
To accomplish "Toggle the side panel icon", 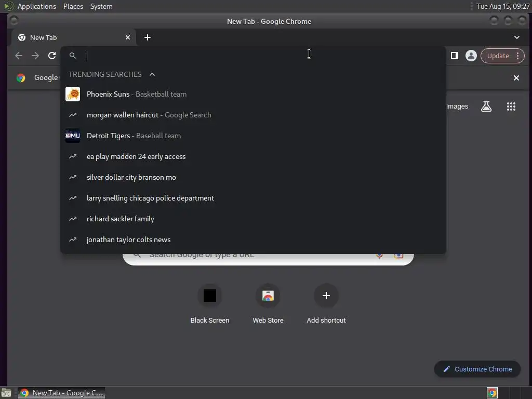I will click(x=454, y=56).
